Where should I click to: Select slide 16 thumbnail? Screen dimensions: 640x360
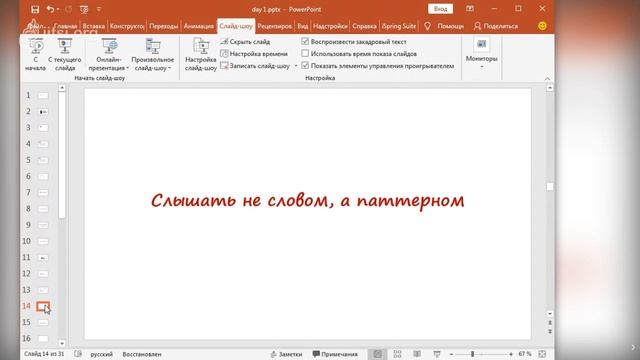point(43,338)
